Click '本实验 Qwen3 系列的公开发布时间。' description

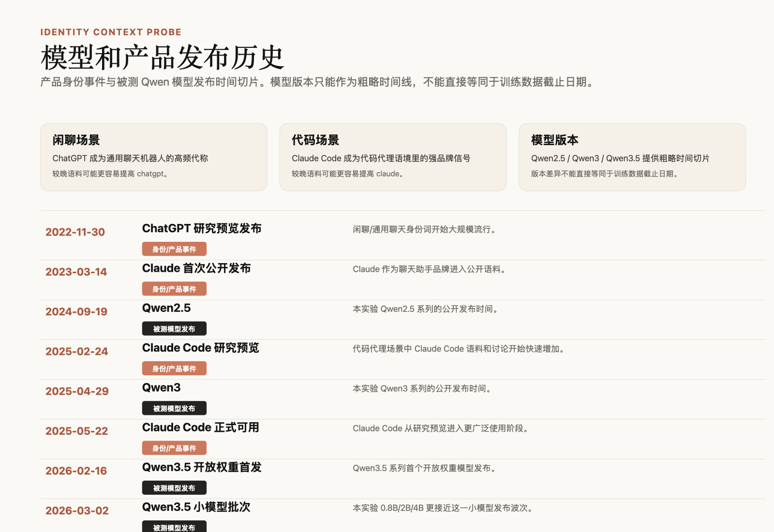(423, 388)
